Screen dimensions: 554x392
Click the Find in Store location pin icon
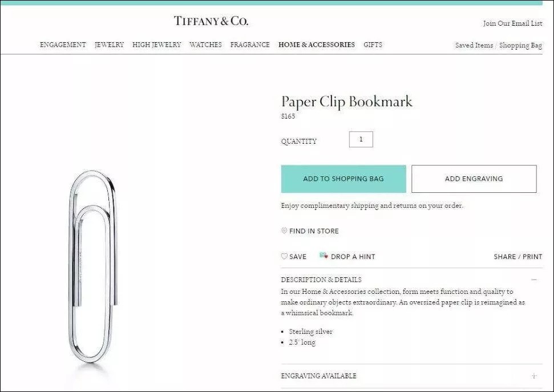(284, 231)
